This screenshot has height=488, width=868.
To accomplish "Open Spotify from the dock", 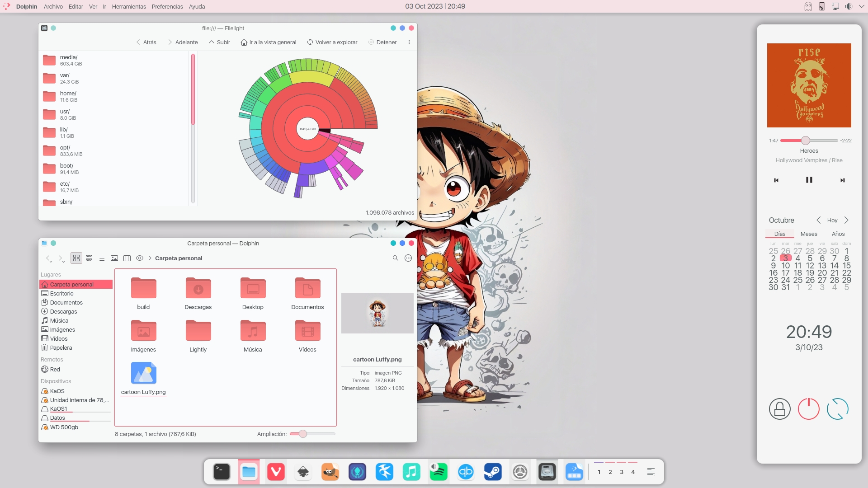I will 439,472.
